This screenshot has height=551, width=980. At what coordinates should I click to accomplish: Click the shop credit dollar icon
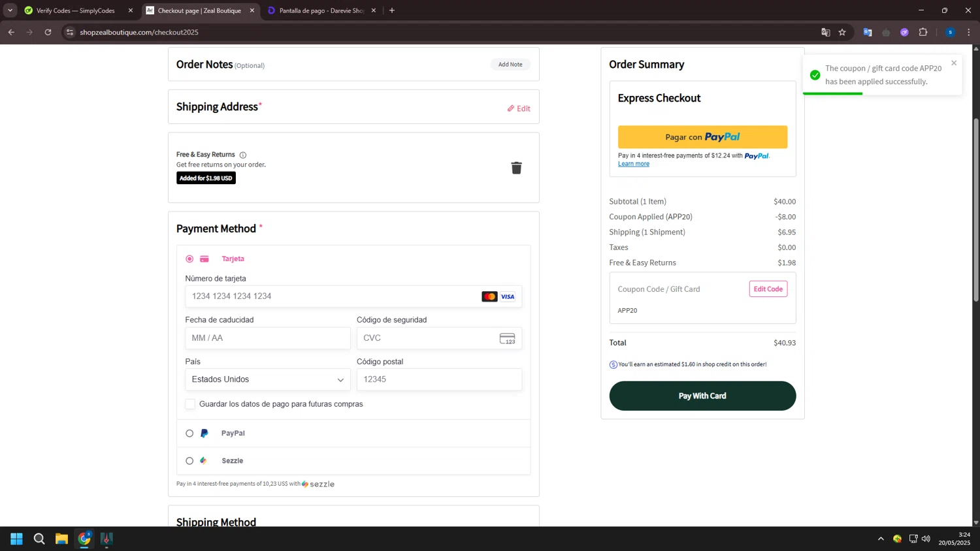point(613,364)
